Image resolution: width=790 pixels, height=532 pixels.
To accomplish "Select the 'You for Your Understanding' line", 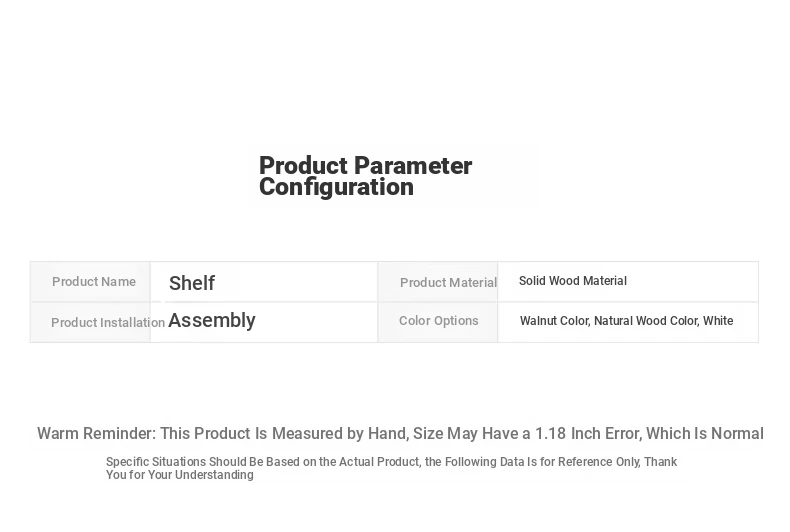I will pyautogui.click(x=180, y=475).
